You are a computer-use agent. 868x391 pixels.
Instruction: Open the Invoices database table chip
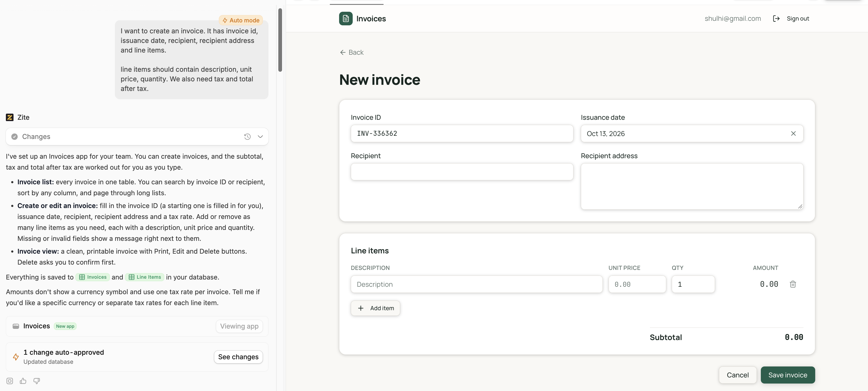click(x=93, y=277)
